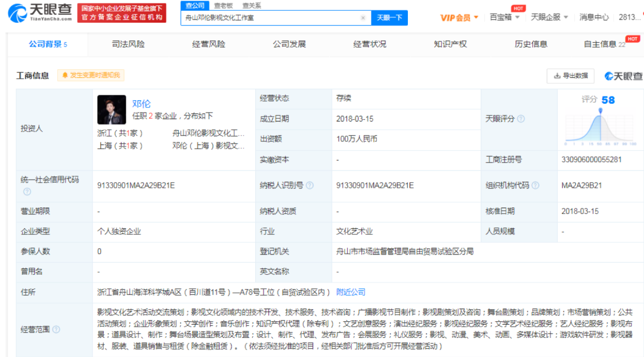
Task: Select the 查关系 search mode
Action: (251, 5)
